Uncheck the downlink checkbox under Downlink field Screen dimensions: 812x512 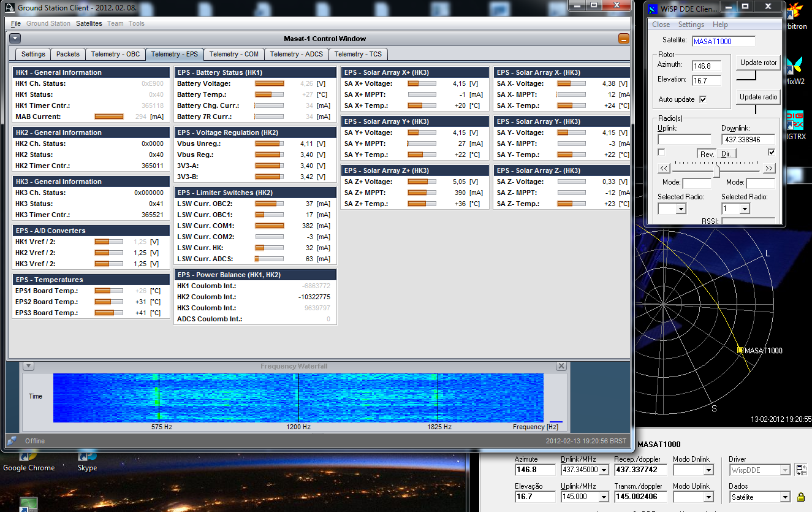772,152
